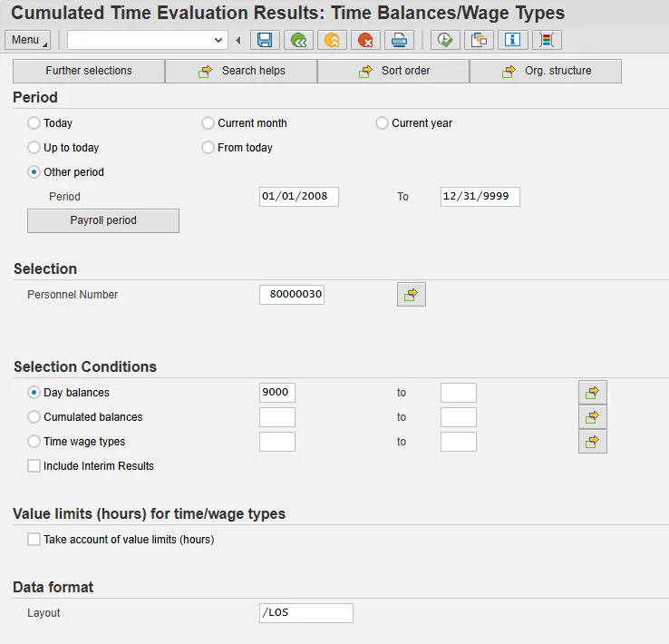Click the Layout input field
This screenshot has height=644, width=669.
click(x=305, y=613)
